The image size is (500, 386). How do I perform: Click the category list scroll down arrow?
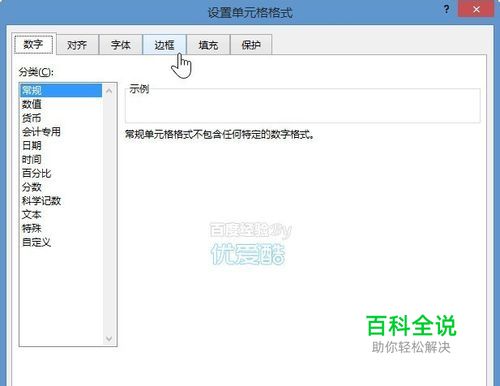coord(109,339)
